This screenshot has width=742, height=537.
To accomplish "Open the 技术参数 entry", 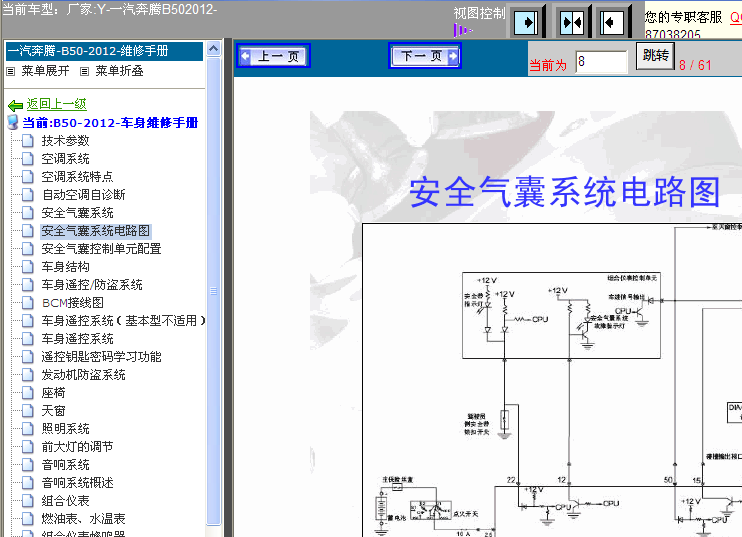I will point(65,141).
